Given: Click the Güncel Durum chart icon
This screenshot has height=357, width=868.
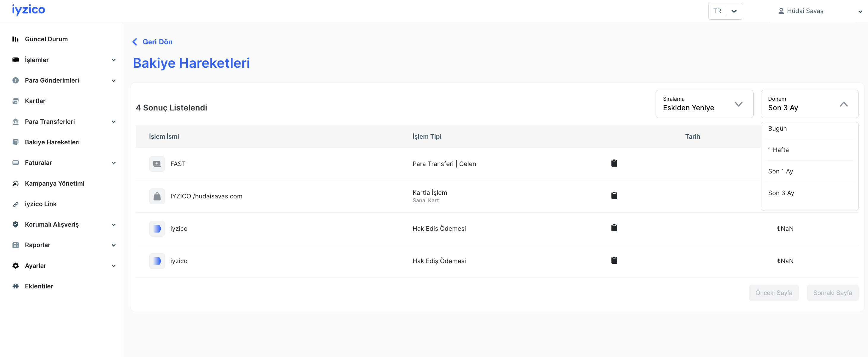Looking at the screenshot, I should pos(15,39).
